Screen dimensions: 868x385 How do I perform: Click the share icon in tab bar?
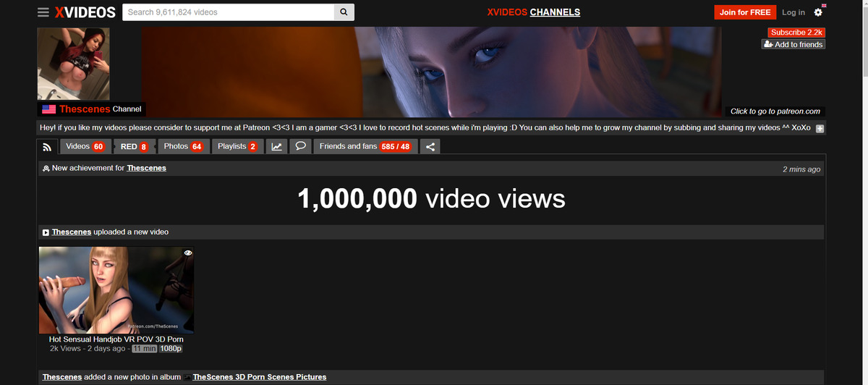(430, 147)
